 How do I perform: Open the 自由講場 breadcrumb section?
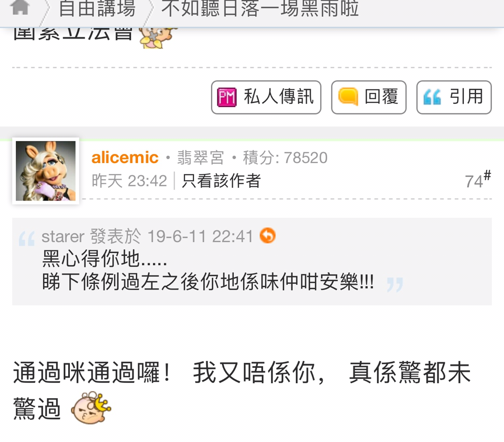point(97,8)
